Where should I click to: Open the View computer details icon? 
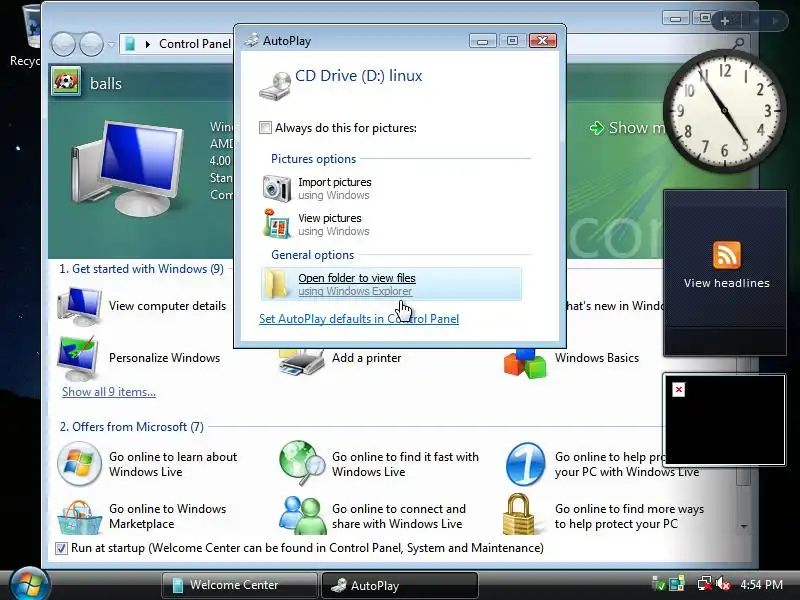pyautogui.click(x=79, y=306)
